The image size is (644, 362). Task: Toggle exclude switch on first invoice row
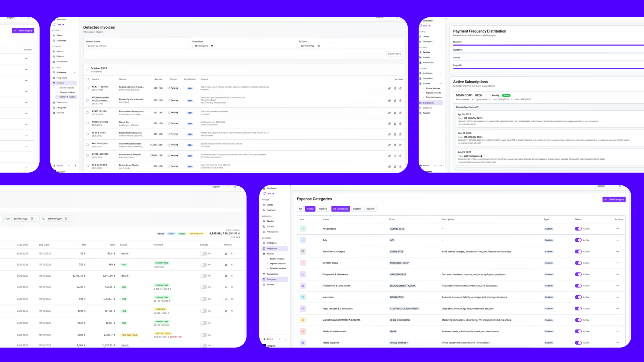(203, 254)
